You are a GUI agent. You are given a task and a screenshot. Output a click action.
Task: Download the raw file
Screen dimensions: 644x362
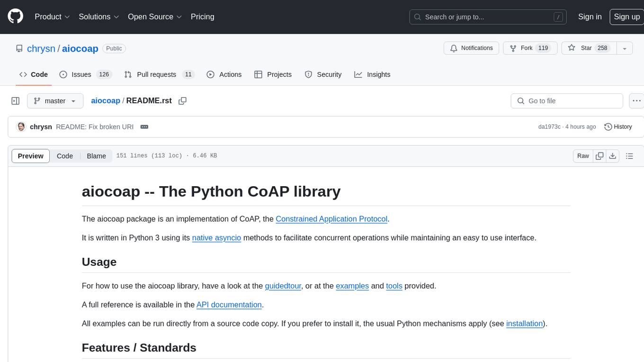click(x=612, y=156)
